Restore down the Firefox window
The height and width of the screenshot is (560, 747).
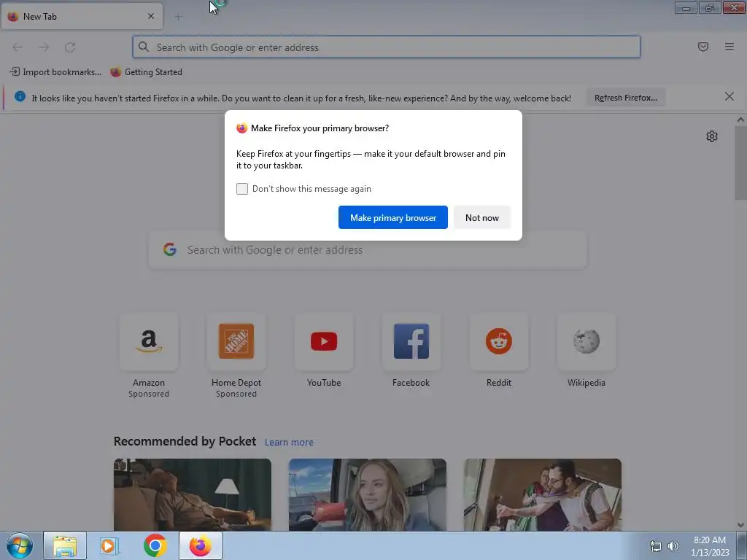(710, 8)
